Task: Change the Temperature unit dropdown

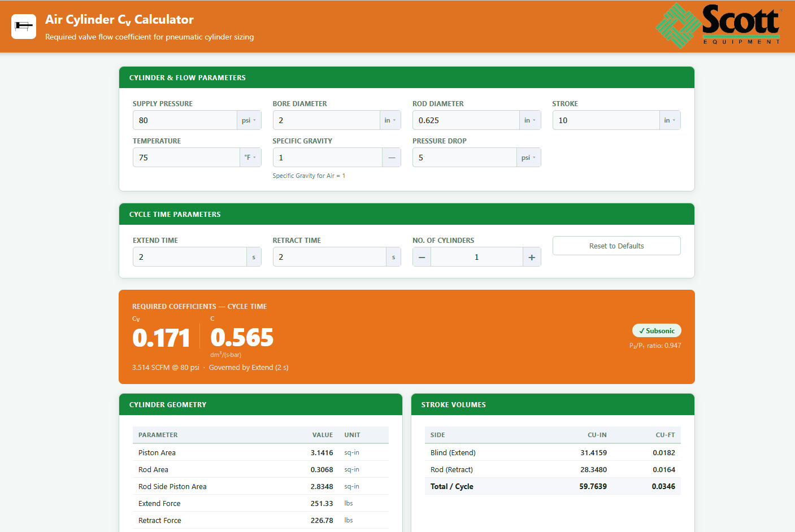Action: coord(250,158)
